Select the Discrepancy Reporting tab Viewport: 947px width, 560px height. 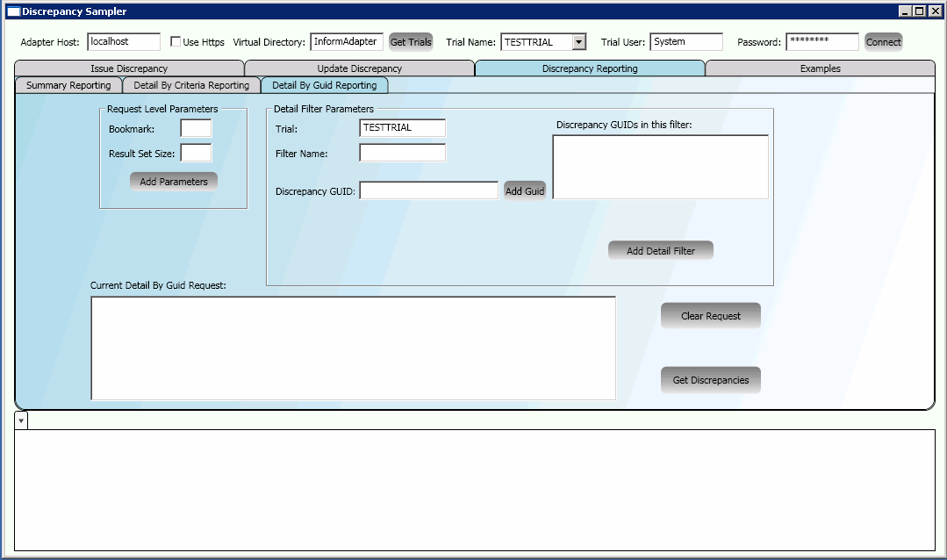(590, 68)
